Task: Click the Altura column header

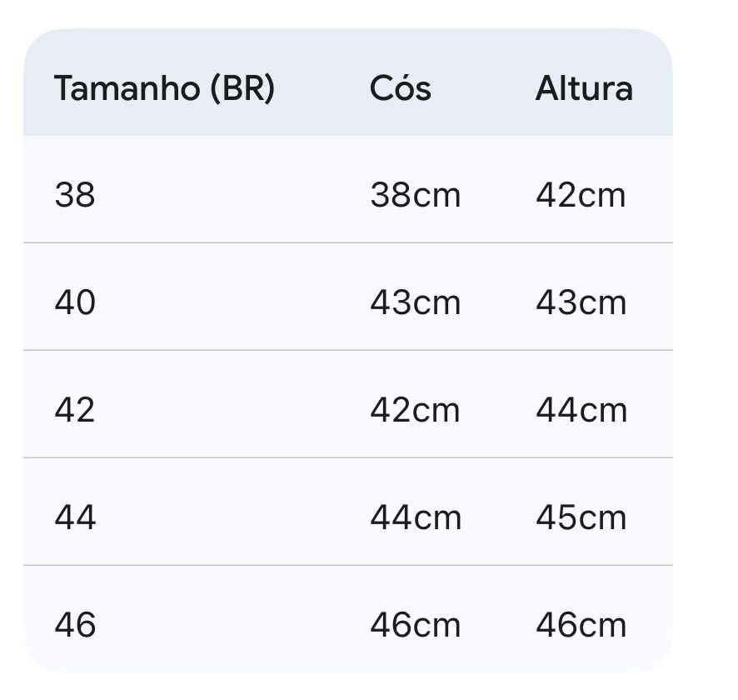Action: tap(584, 88)
